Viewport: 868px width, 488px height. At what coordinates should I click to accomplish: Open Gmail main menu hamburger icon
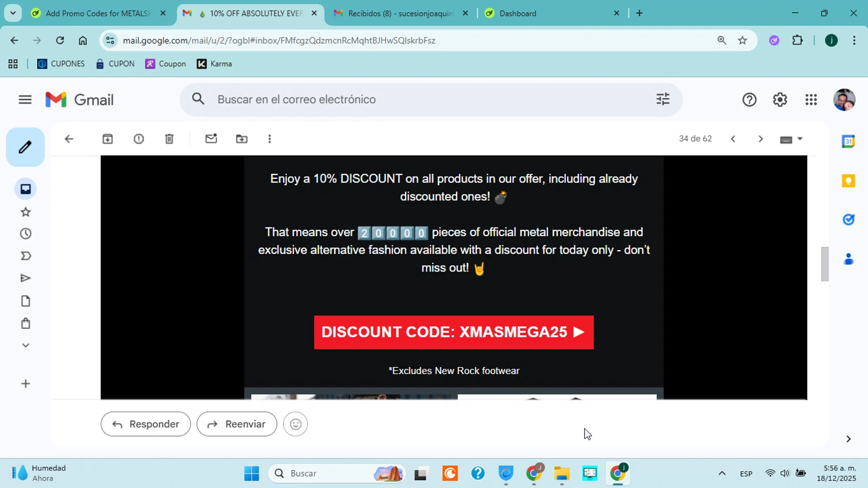click(25, 100)
